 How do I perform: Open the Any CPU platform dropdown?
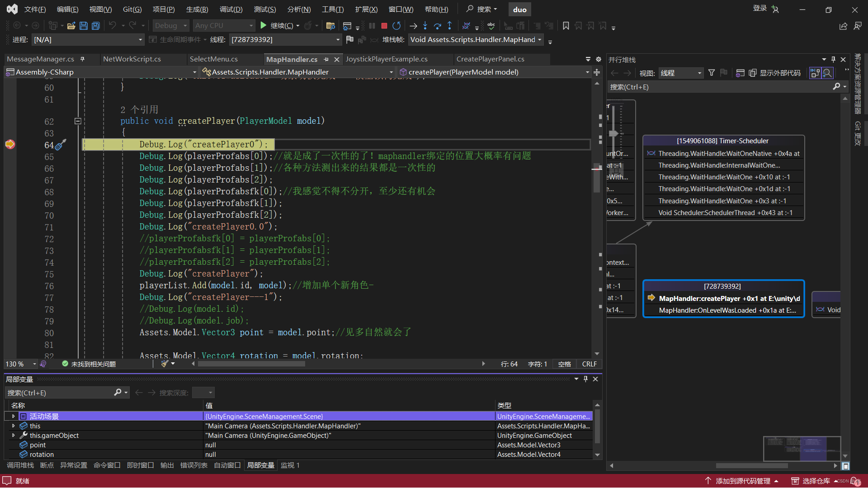point(224,26)
